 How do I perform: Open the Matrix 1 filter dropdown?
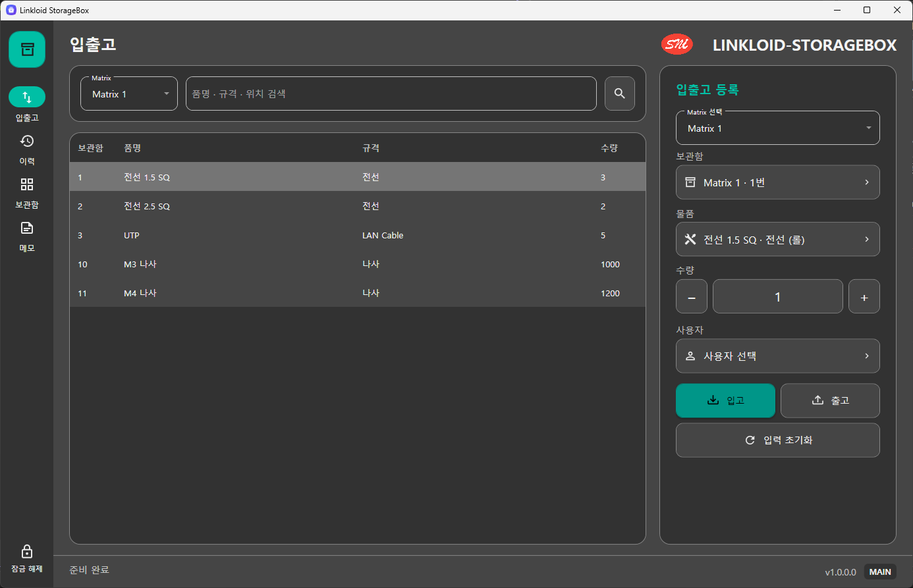click(129, 94)
